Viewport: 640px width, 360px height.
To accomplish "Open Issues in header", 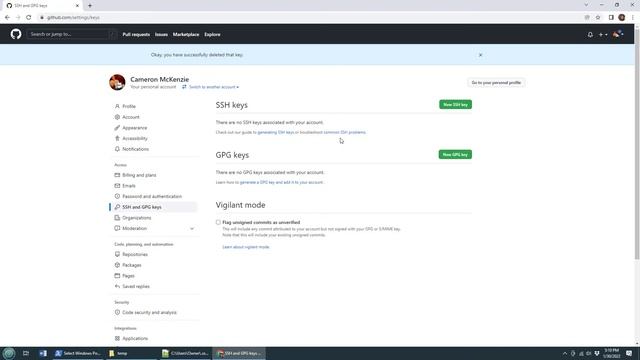I will pos(161,35).
